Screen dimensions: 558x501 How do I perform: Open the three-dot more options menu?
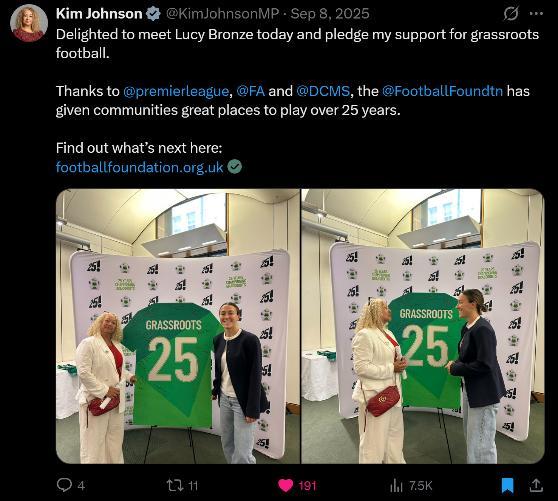(536, 14)
